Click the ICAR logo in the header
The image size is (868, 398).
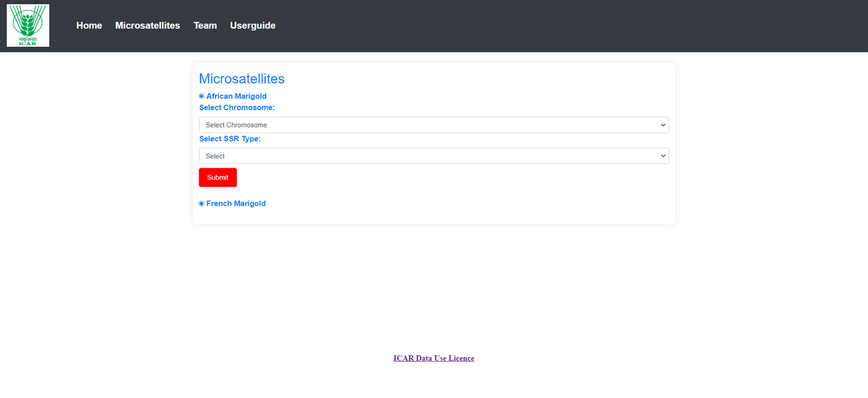28,26
